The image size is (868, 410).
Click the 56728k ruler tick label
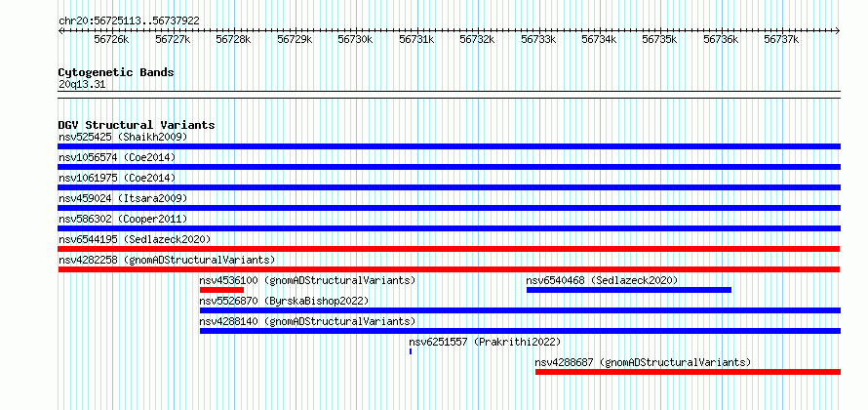(x=234, y=39)
